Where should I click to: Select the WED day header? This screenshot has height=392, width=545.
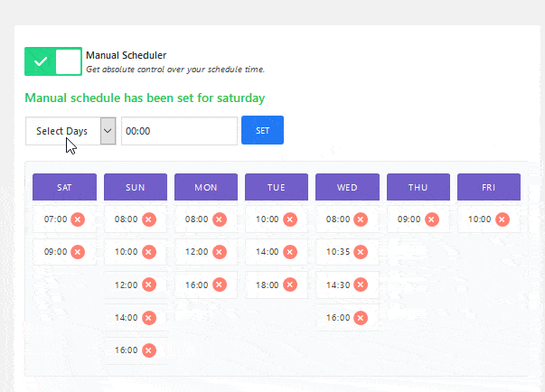pos(348,187)
